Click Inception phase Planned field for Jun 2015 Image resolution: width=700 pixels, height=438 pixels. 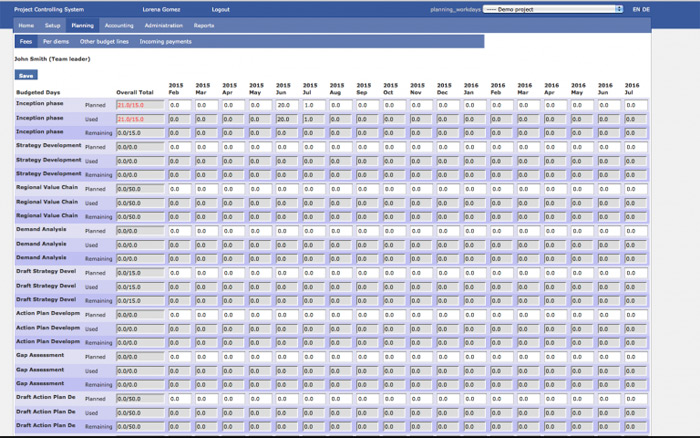pos(286,105)
